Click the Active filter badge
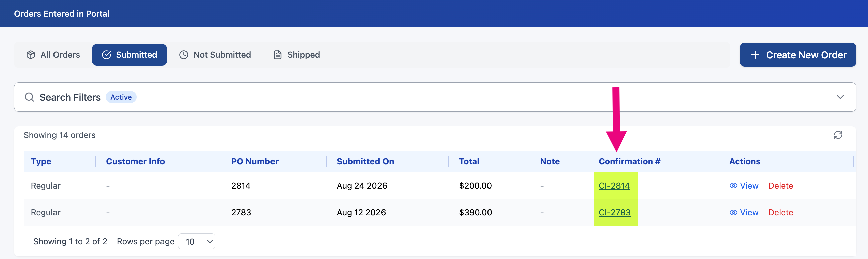868x259 pixels. click(121, 97)
